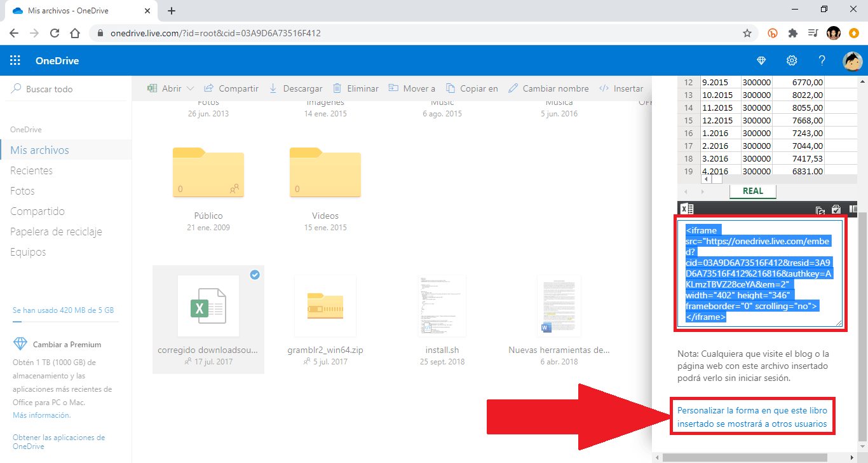The width and height of the screenshot is (868, 463).
Task: Open the corregido downloadsou Excel file
Action: click(x=208, y=319)
